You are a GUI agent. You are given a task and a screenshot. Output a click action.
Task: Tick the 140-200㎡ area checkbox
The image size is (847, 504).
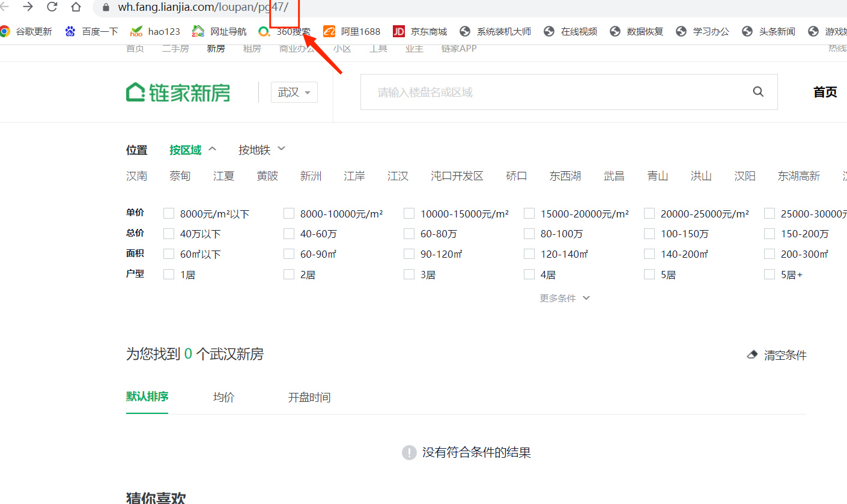point(649,254)
